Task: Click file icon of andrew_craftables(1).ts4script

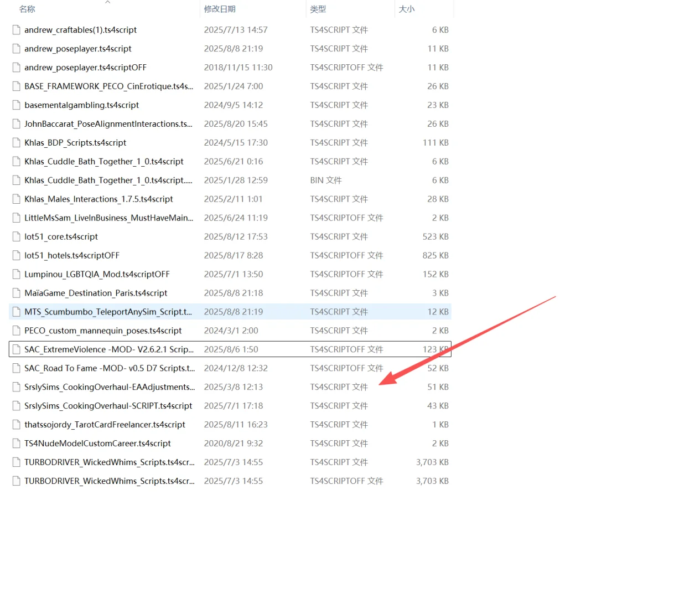Action: point(17,30)
